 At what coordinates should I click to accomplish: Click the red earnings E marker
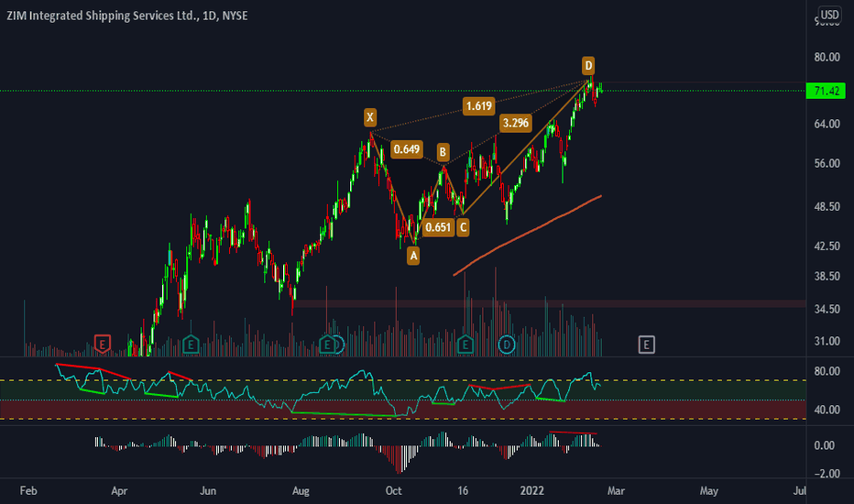click(x=102, y=344)
